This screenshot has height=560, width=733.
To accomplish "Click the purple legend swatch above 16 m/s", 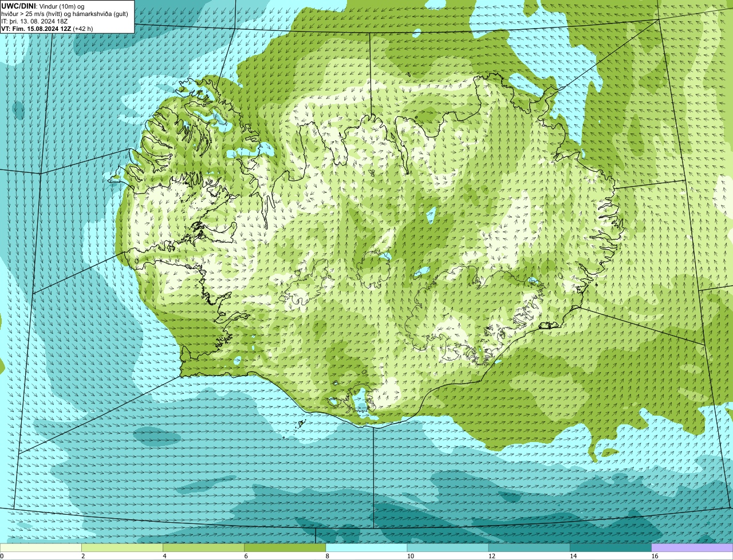I will 692,547.
